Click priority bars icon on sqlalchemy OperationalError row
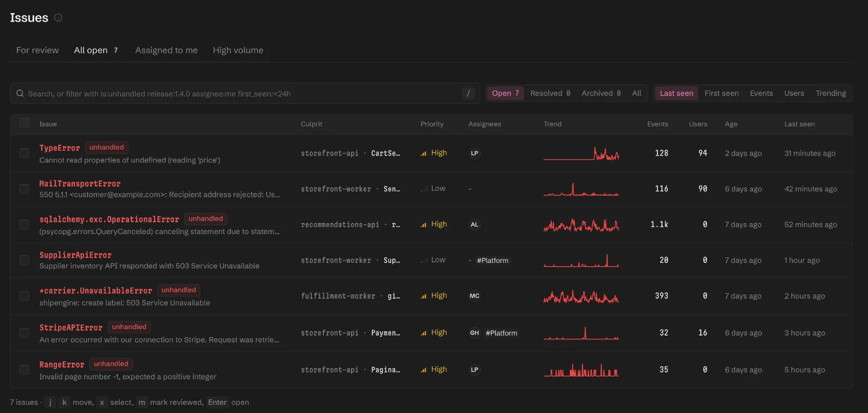Screen dimensions: 868x413 (424, 224)
